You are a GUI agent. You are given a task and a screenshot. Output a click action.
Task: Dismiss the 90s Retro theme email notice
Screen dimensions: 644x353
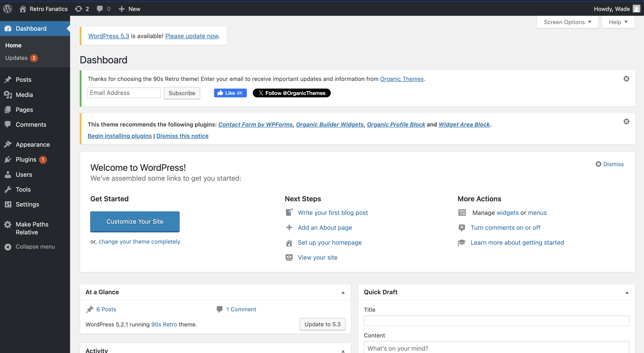coord(626,79)
